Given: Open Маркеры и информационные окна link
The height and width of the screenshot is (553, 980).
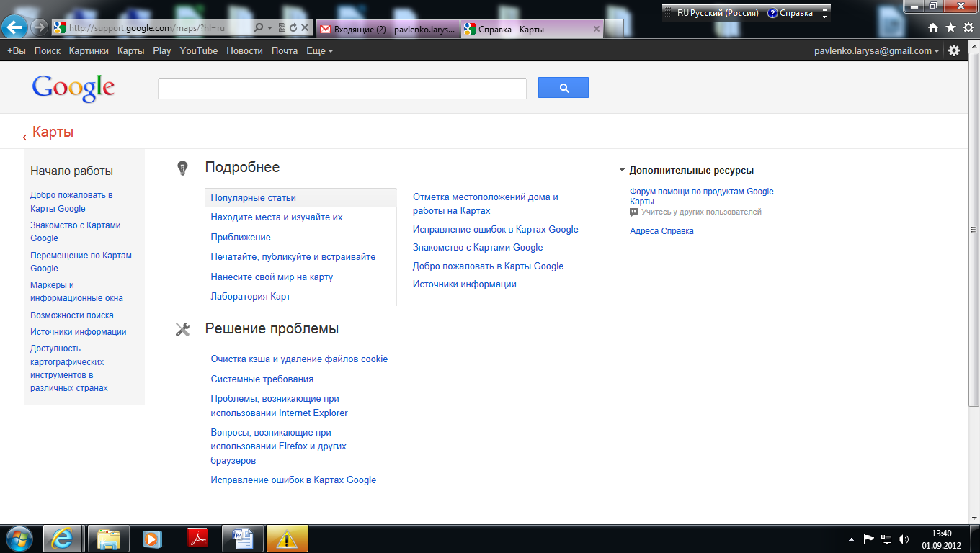Looking at the screenshot, I should point(76,292).
